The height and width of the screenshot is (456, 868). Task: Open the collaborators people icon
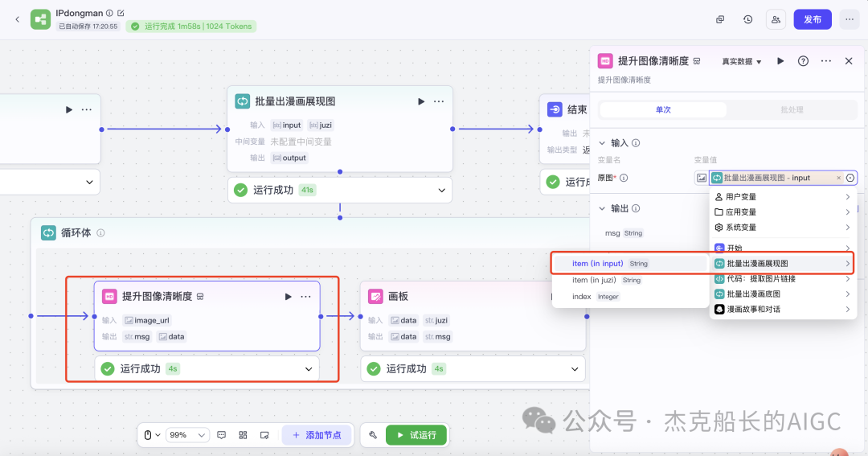[776, 19]
